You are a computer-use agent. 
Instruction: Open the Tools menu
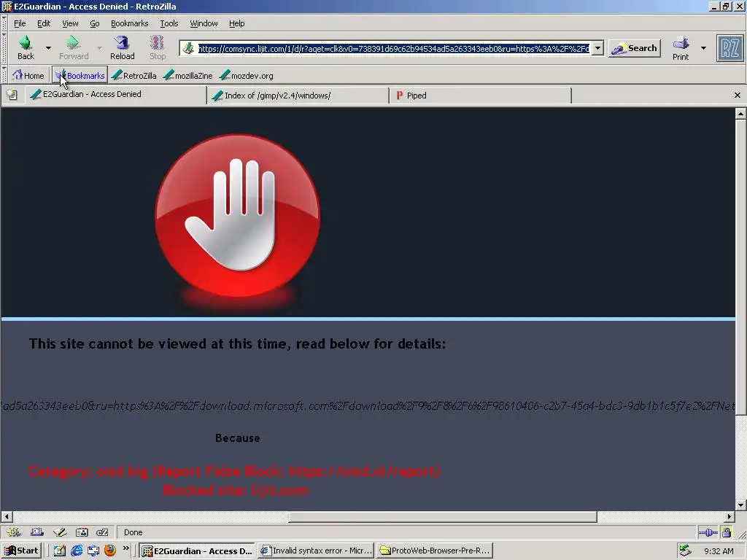(x=169, y=23)
